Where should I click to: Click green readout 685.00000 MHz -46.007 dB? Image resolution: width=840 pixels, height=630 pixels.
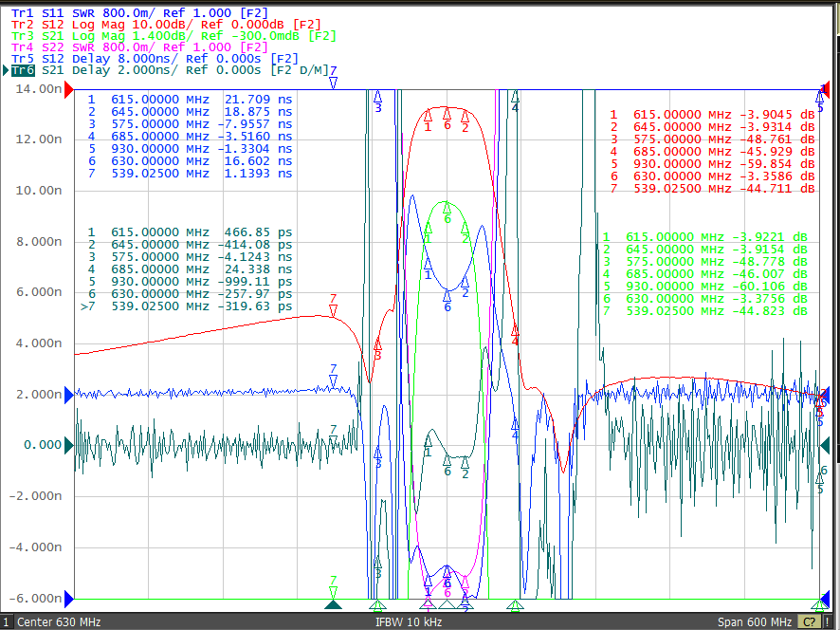[705, 273]
